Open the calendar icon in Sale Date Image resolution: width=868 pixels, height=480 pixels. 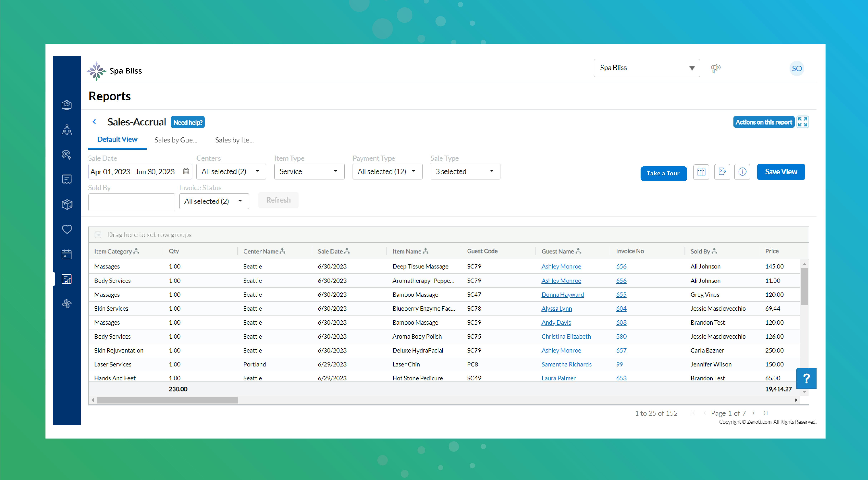point(186,172)
